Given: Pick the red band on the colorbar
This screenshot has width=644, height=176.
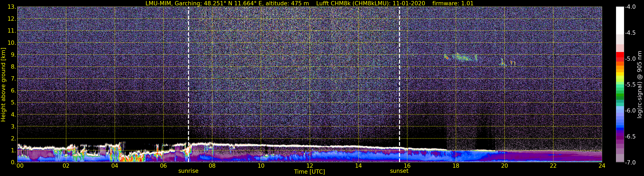Looking at the screenshot, I should click(620, 55).
